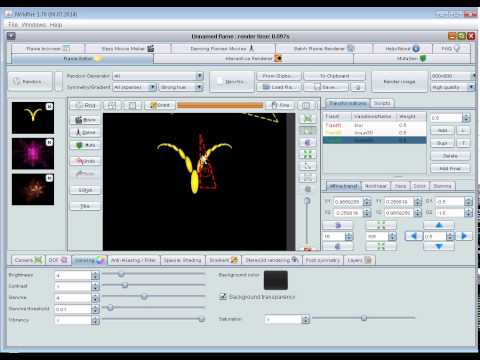The width and height of the screenshot is (480, 360).
Task: Click the Rnd button above the preview
Action: pyautogui.click(x=85, y=105)
